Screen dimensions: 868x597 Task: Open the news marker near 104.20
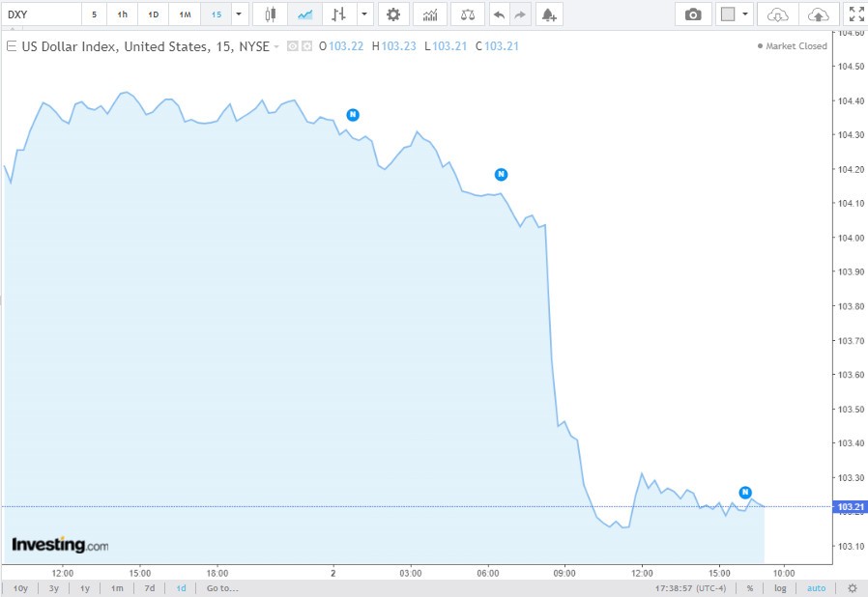click(501, 174)
